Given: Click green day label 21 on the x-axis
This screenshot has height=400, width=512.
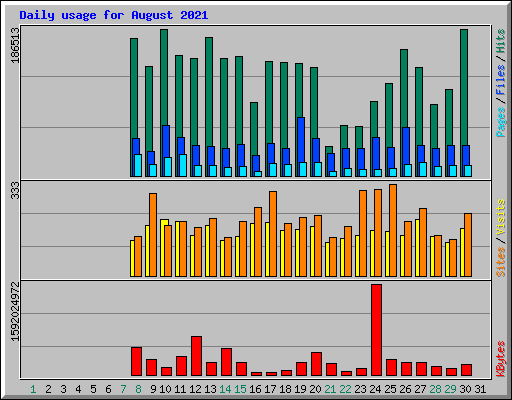Looking at the screenshot, I should pos(330,389).
